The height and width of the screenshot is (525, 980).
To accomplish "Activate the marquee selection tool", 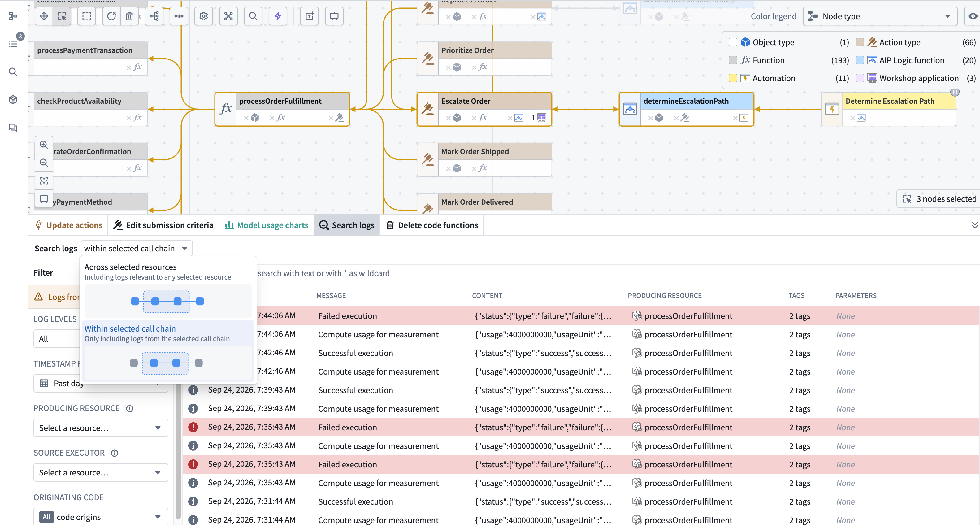I will click(x=87, y=16).
